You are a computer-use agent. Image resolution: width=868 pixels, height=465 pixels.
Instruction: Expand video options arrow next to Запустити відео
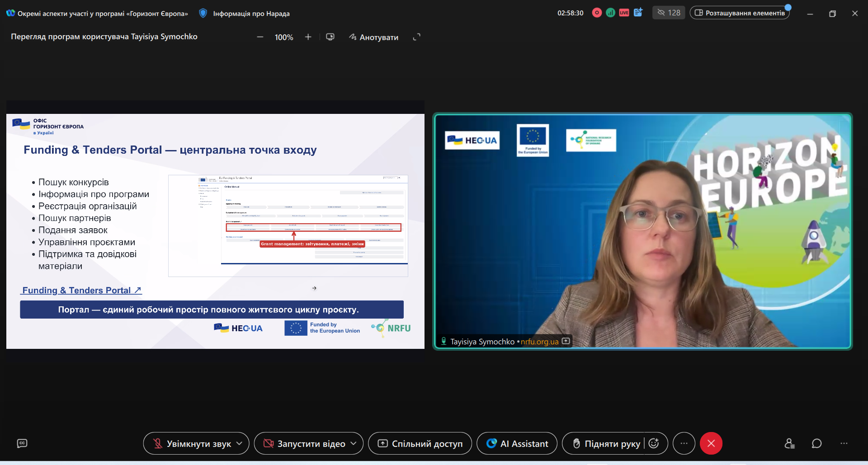[x=354, y=443]
